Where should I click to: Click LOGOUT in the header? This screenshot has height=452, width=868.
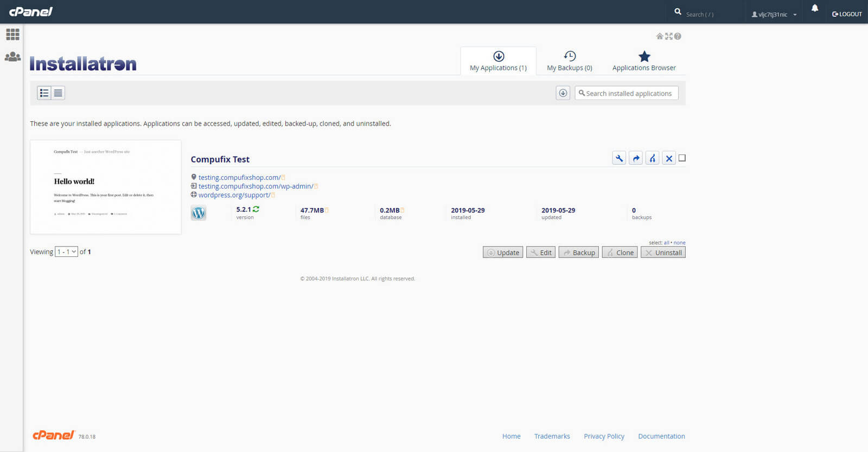coord(847,15)
